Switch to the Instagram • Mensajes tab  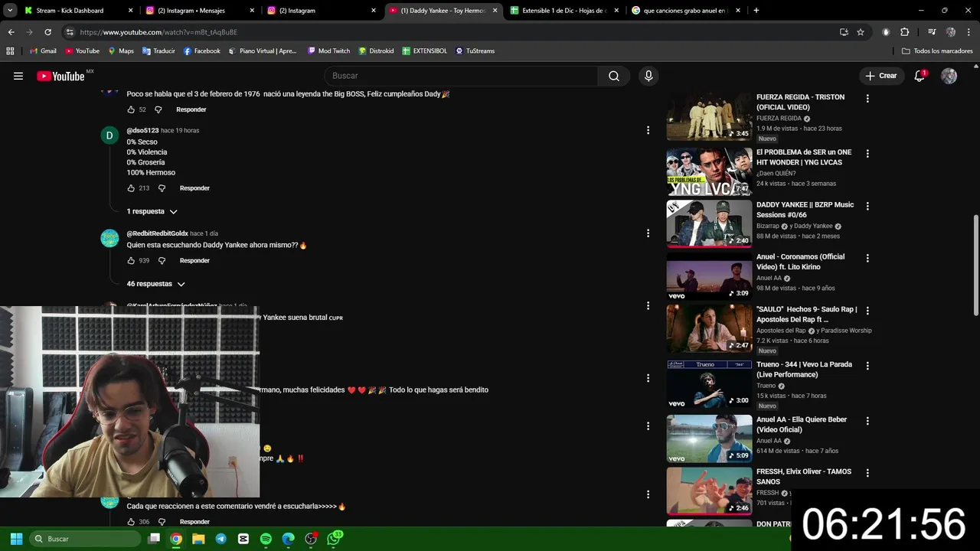click(199, 11)
